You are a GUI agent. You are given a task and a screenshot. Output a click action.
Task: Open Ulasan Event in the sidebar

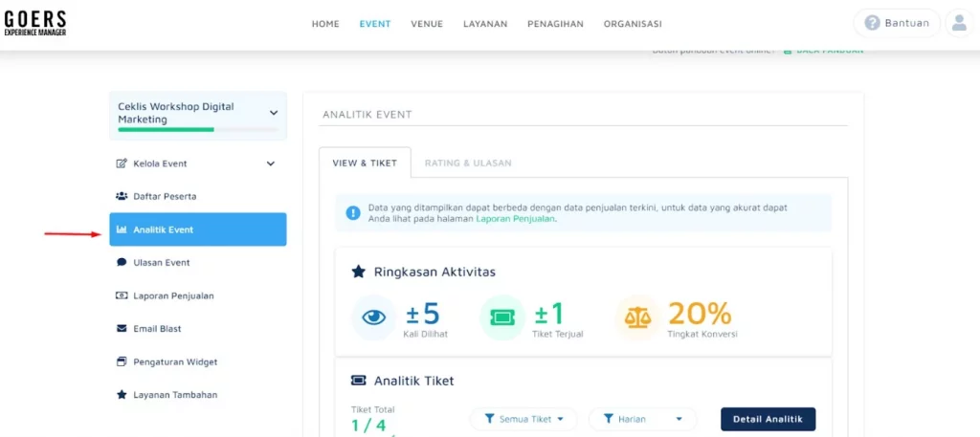pos(198,262)
